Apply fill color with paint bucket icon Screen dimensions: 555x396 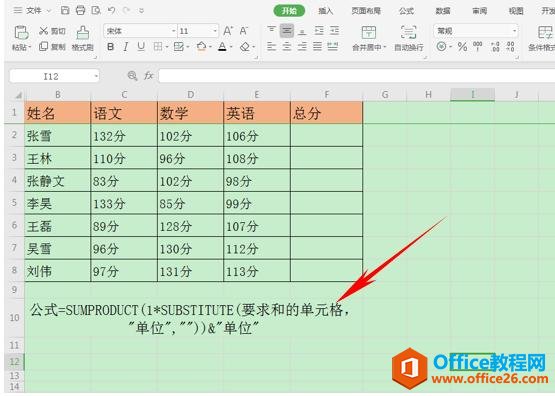(x=201, y=46)
